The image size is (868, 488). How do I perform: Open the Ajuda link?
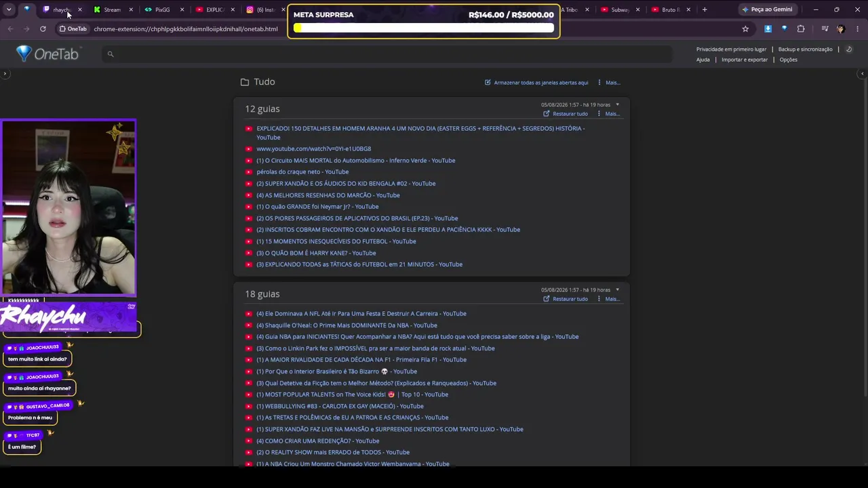click(x=703, y=60)
